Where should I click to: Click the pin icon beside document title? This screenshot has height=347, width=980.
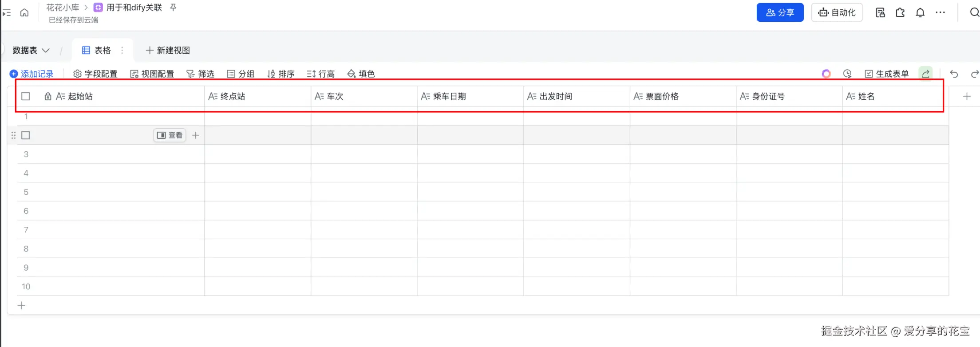173,8
